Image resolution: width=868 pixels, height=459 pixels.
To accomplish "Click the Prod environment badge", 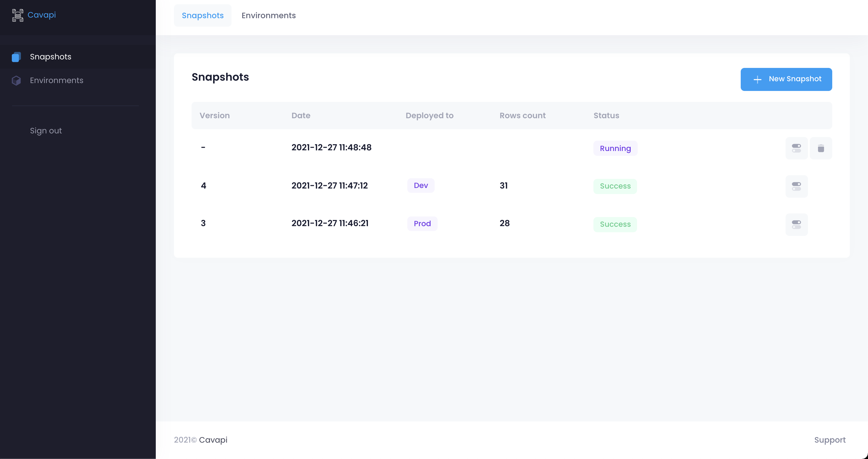I will [422, 224].
